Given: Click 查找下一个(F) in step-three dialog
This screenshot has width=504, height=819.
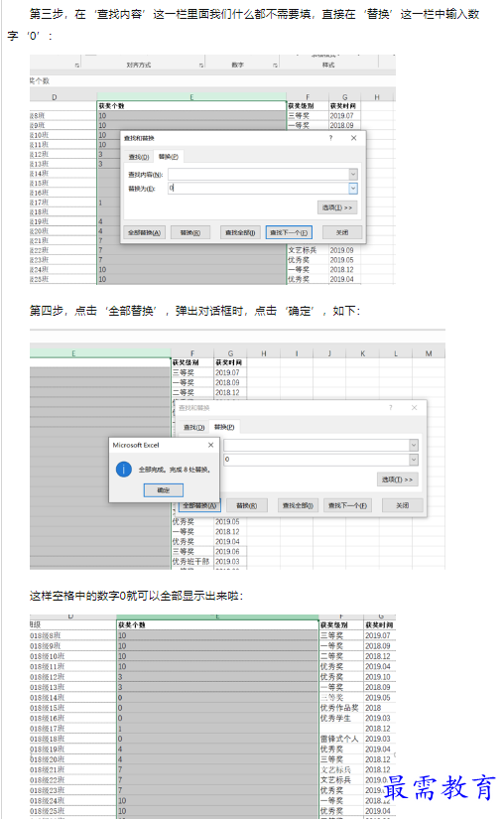Looking at the screenshot, I should [289, 232].
